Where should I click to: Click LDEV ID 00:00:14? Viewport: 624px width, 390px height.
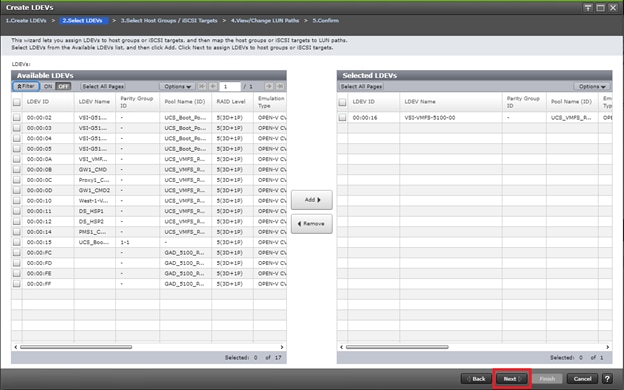pos(39,232)
